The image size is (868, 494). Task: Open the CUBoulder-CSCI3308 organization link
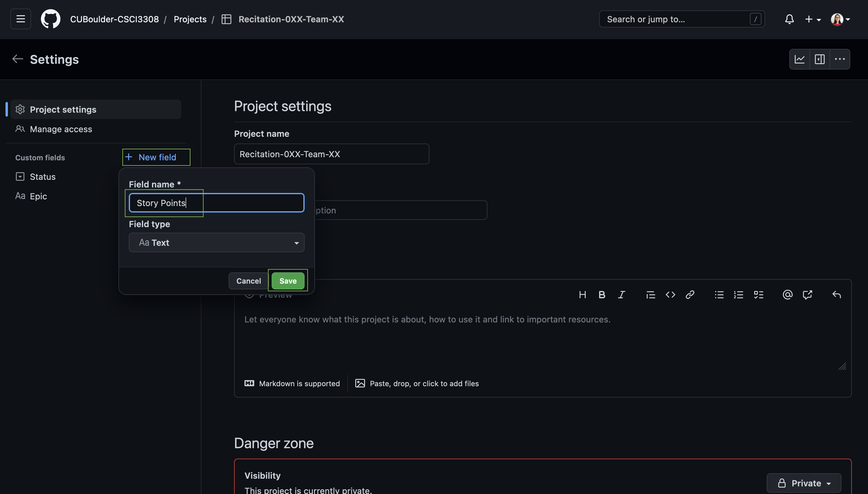pos(114,19)
